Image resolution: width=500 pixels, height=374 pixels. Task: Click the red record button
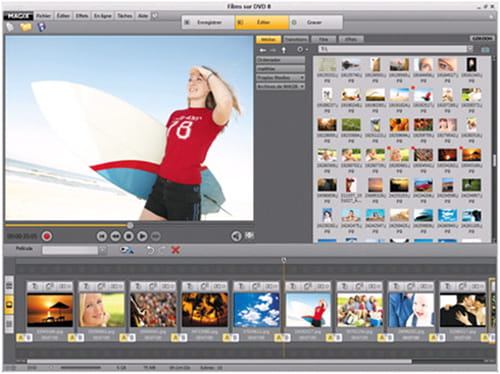click(x=47, y=236)
